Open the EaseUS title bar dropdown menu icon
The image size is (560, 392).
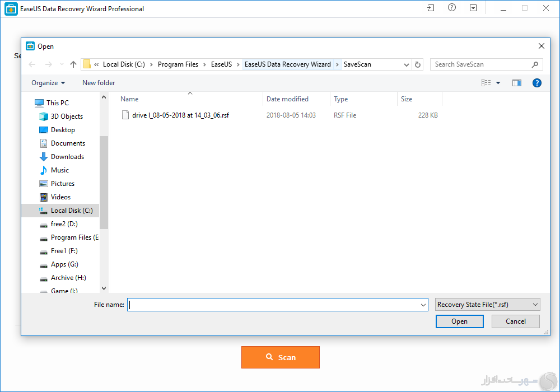click(473, 8)
